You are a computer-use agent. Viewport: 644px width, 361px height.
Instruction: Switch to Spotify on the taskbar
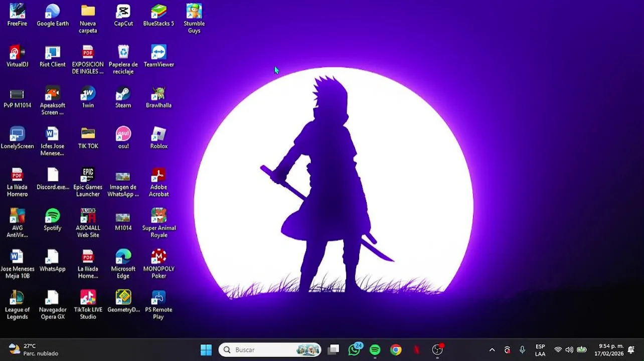click(375, 350)
